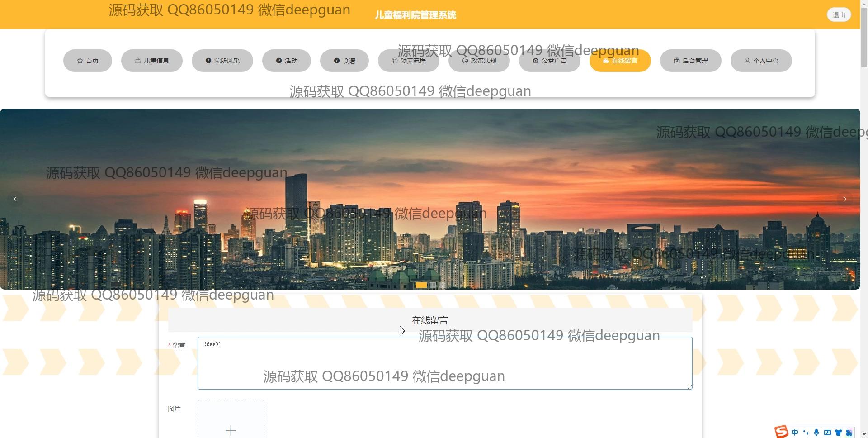This screenshot has width=868, height=438.
Task: Show the previous carousel banner image
Action: click(x=15, y=199)
